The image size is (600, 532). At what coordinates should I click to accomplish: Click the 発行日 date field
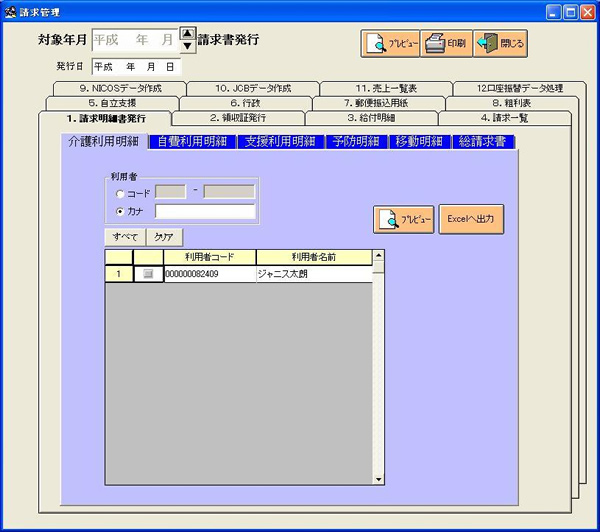pyautogui.click(x=135, y=67)
